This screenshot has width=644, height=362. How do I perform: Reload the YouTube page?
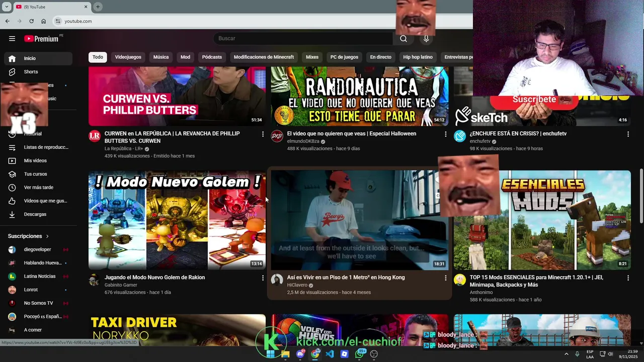click(x=31, y=21)
